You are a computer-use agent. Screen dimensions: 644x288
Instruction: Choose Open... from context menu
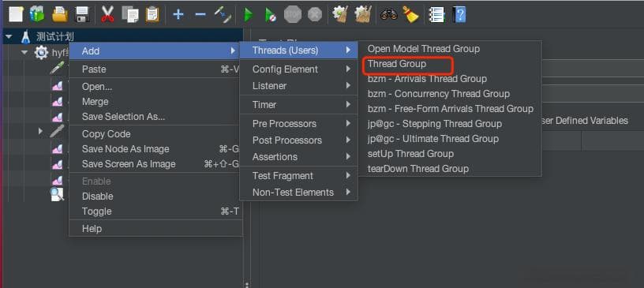click(x=155, y=87)
